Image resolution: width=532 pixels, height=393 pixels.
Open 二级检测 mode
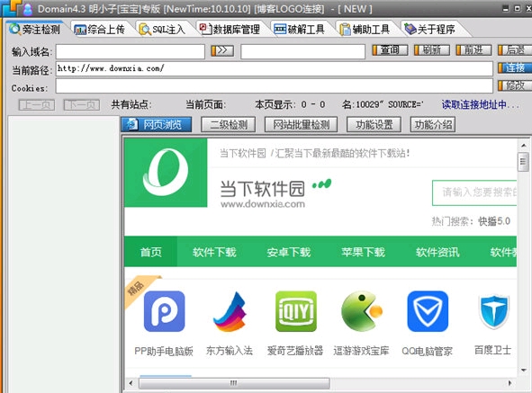click(229, 124)
